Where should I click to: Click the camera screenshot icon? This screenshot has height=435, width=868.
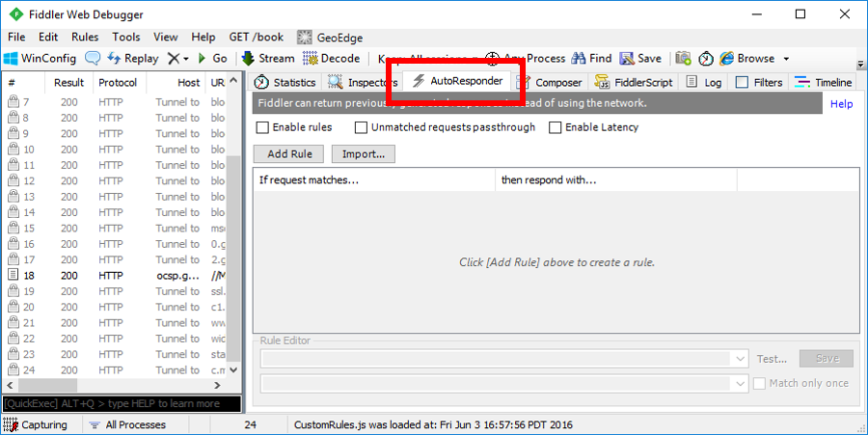[x=683, y=58]
